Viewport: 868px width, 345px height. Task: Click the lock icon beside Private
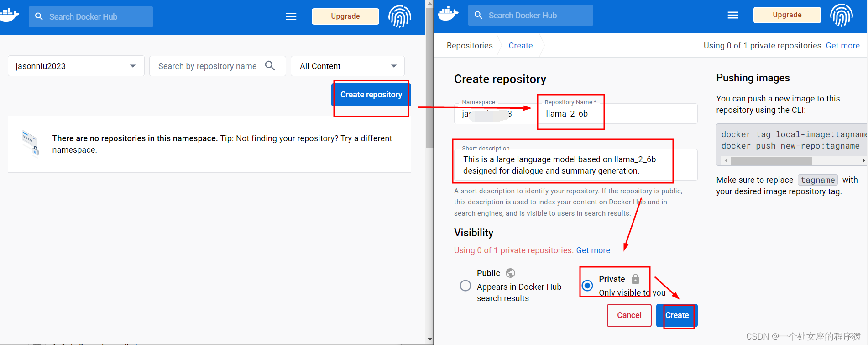pyautogui.click(x=635, y=279)
